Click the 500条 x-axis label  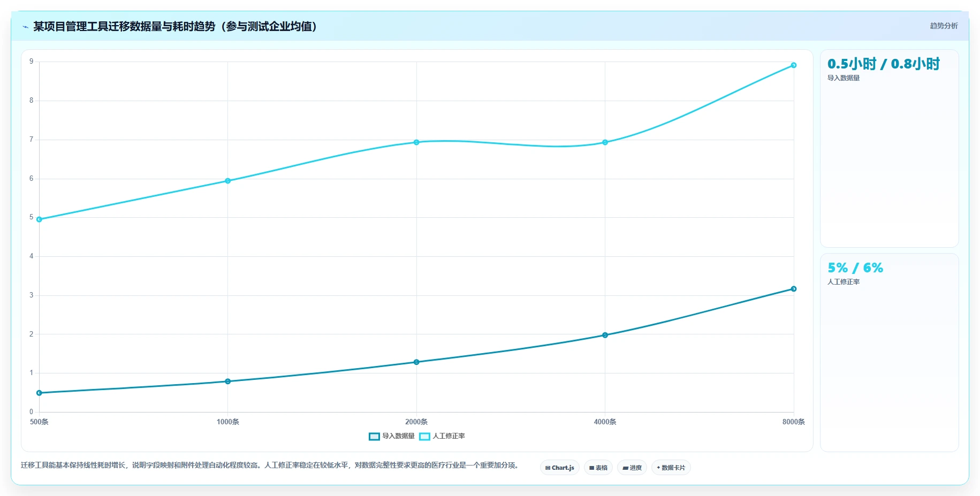(x=39, y=422)
